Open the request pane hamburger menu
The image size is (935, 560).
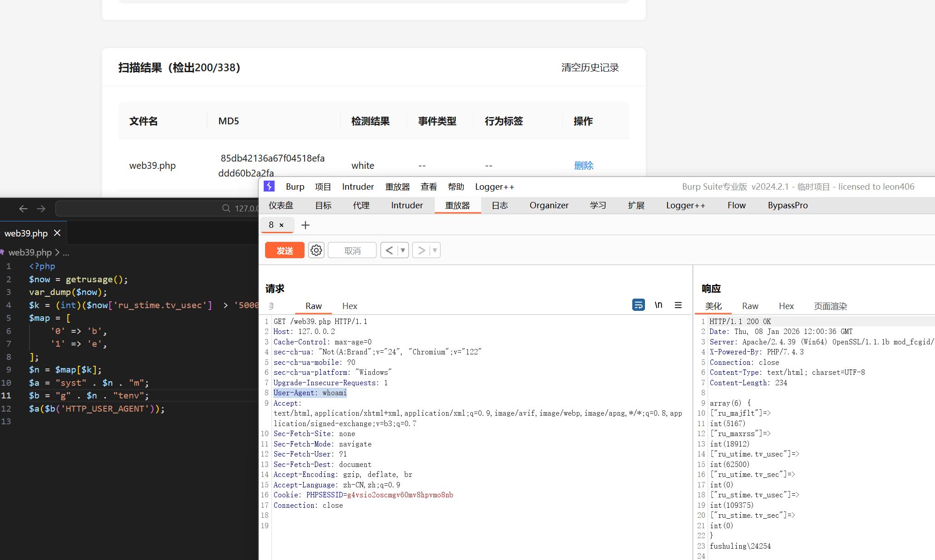coord(678,305)
